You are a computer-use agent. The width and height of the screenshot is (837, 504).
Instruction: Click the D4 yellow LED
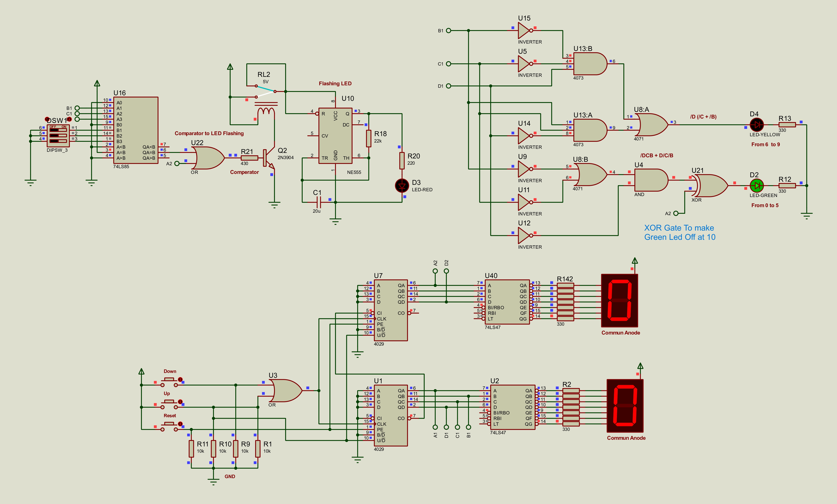pos(756,125)
